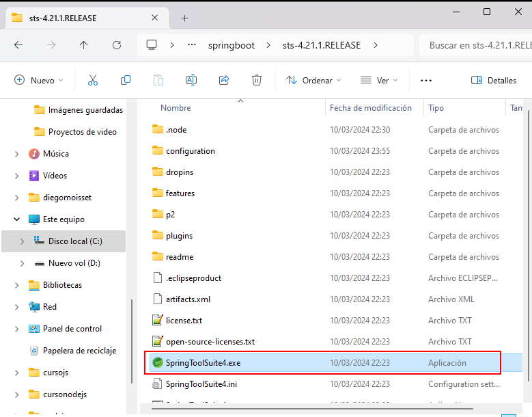The height and width of the screenshot is (417, 532).
Task: Expand the Disco local (C:) node
Action: (x=22, y=241)
